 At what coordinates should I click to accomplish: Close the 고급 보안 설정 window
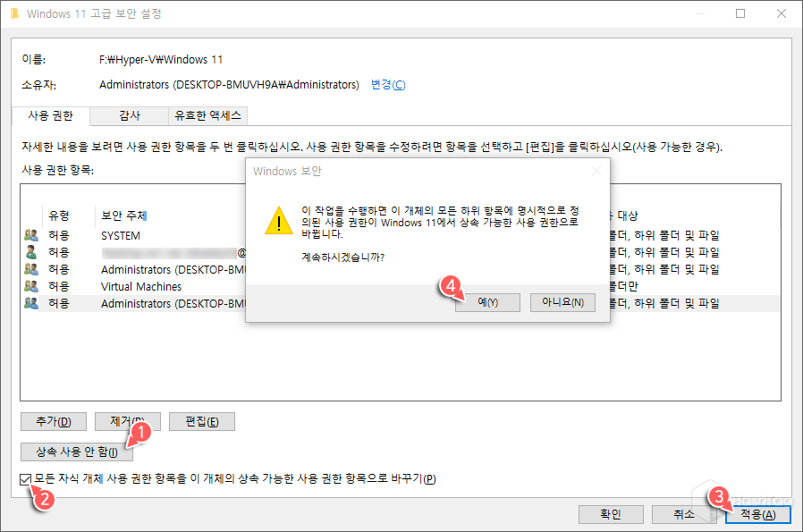(782, 13)
